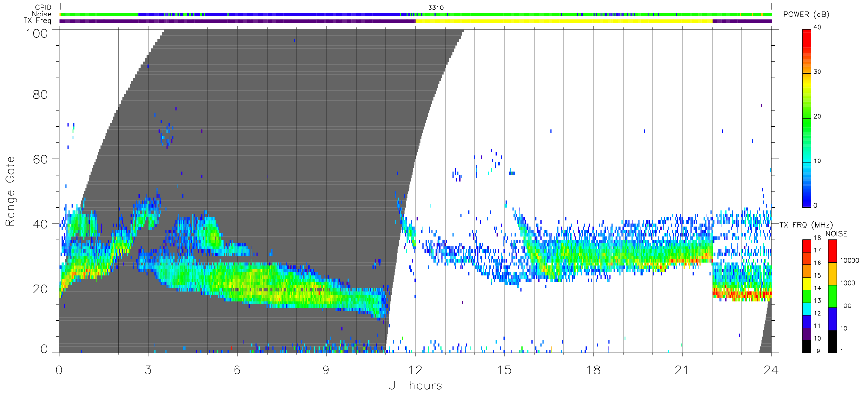Click the yellow segment of the TX Freq bar
The width and height of the screenshot is (868, 400).
pos(564,21)
